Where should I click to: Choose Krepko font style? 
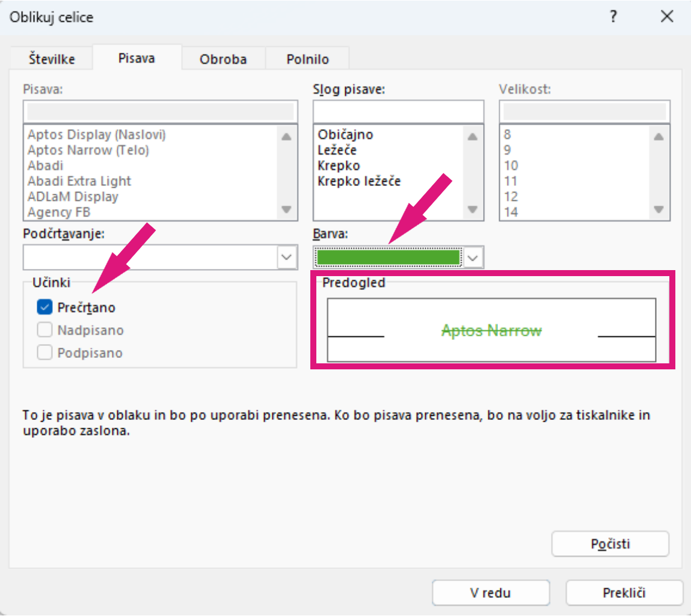tap(339, 165)
